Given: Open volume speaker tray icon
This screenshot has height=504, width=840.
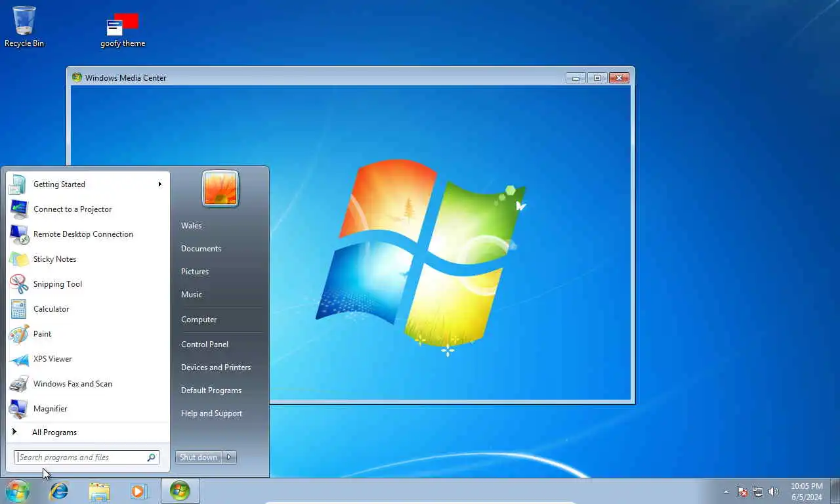Looking at the screenshot, I should click(x=774, y=492).
